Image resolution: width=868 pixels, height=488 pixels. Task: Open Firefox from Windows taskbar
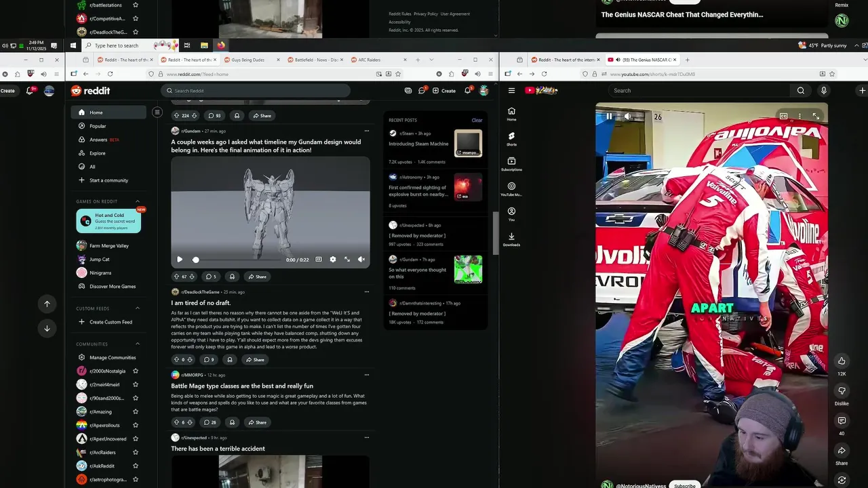tap(220, 45)
